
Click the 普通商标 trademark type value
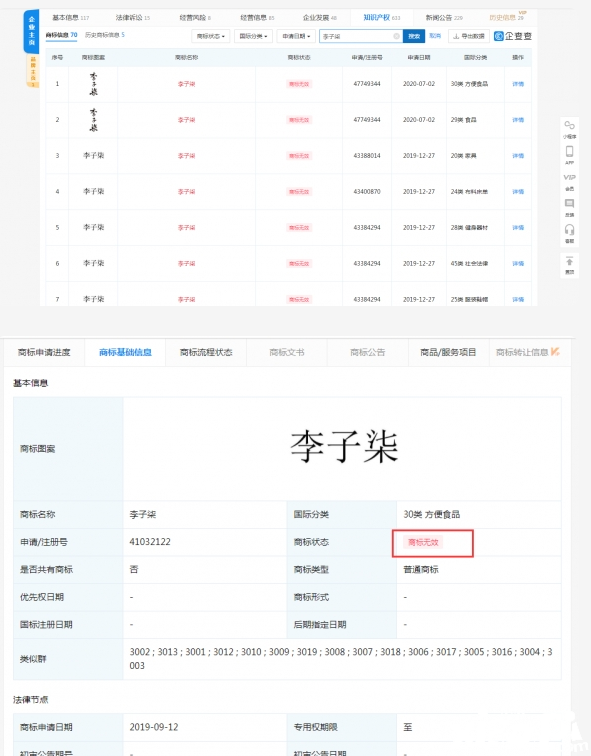[421, 569]
